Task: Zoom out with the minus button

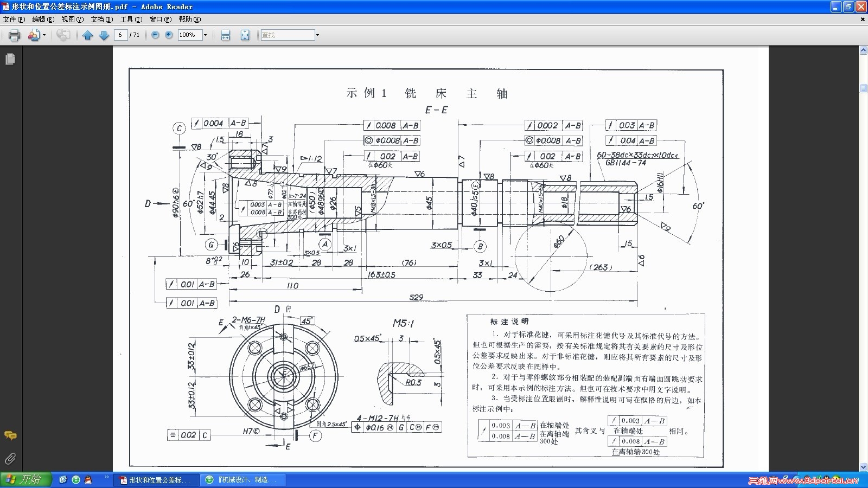Action: [x=155, y=35]
